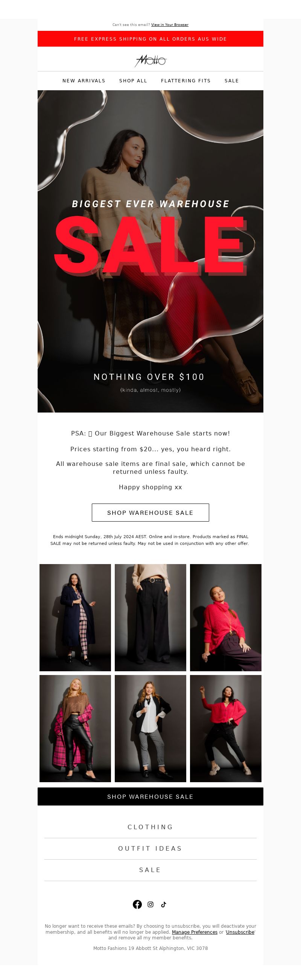Screen dimensions: 301x980
Task: Click the Manage Preferences link
Action: click(x=195, y=932)
